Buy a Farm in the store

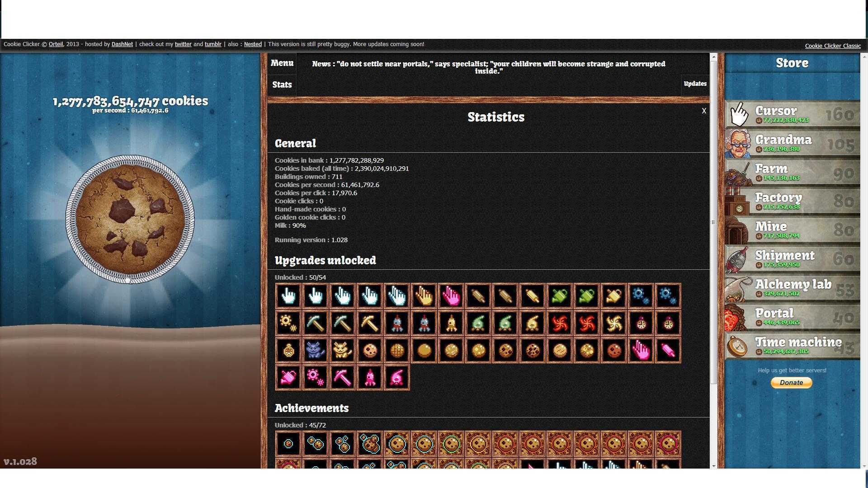(793, 172)
